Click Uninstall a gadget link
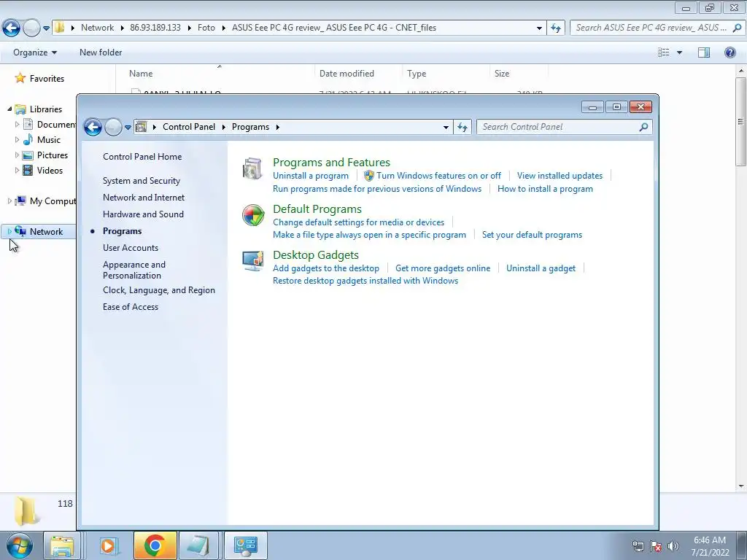 541,268
